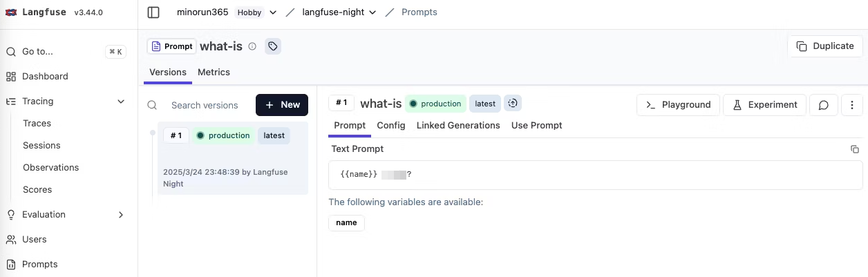Click the Dashboard grid icon
This screenshot has width=868, height=277.
11,76
